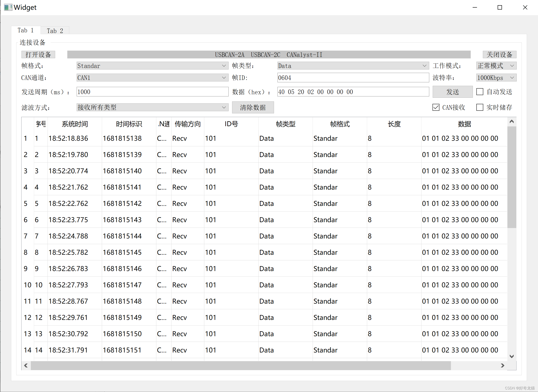The height and width of the screenshot is (392, 538).
Task: Click the table scroll up arrow
Action: click(x=512, y=122)
